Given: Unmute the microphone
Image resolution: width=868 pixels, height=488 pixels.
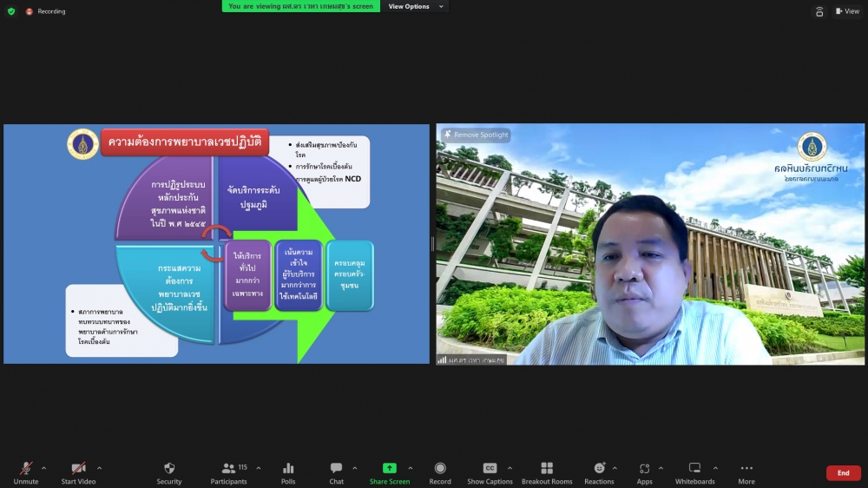Looking at the screenshot, I should click(x=26, y=469).
